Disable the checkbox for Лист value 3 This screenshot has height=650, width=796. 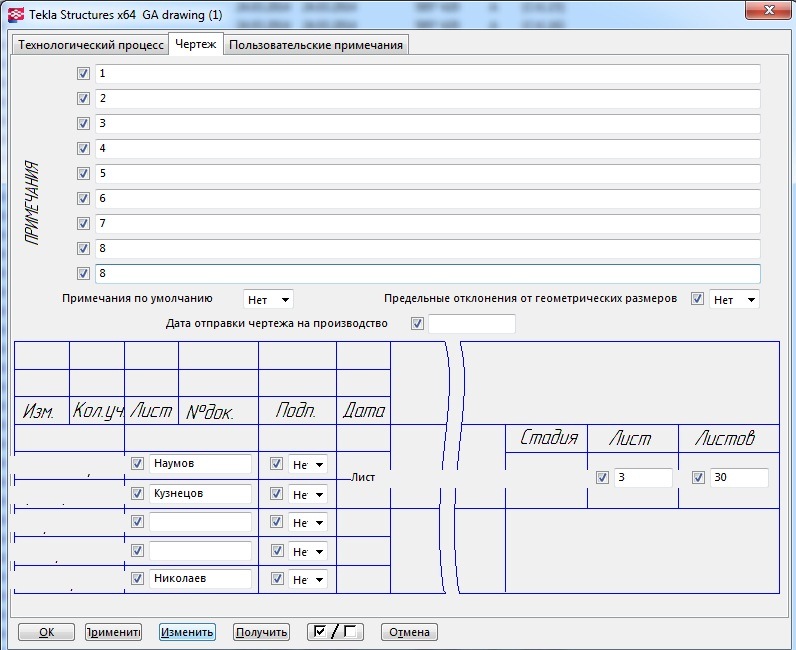pos(602,478)
